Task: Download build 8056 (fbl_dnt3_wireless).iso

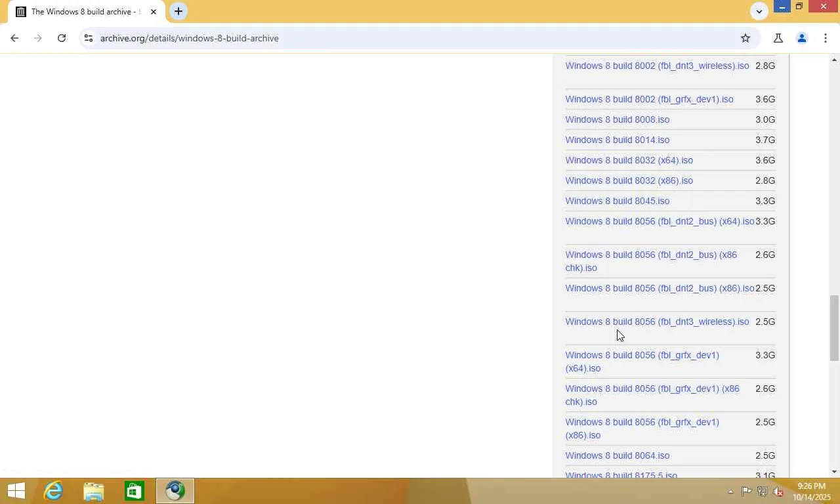Action: point(657,322)
